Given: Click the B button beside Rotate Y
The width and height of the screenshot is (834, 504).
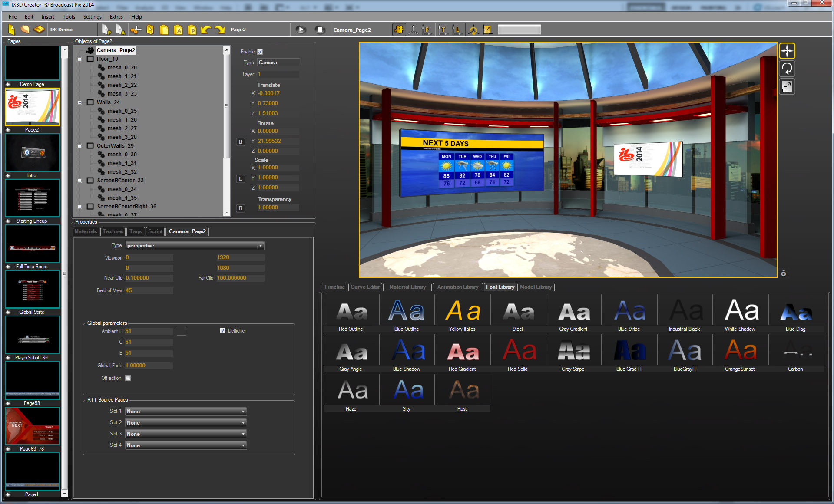Looking at the screenshot, I should [240, 142].
